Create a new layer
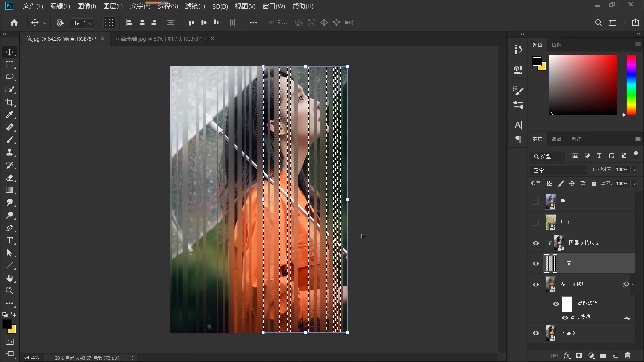644x362 pixels. [615, 355]
